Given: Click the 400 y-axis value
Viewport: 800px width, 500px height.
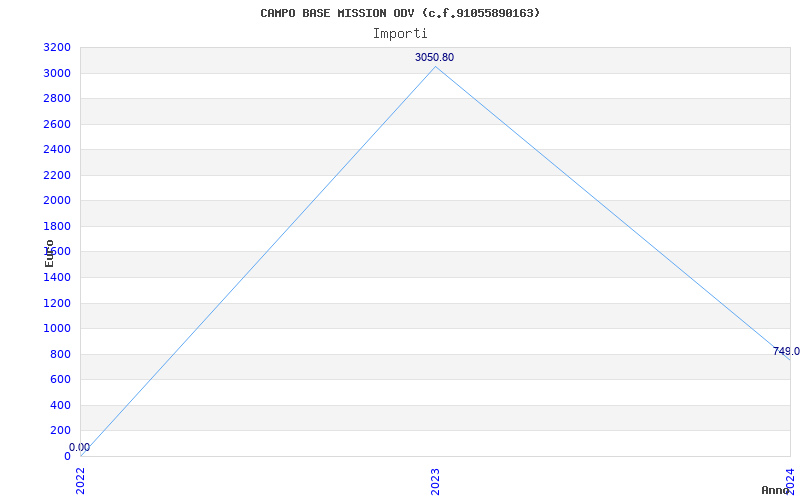Looking at the screenshot, I should 60,406.
